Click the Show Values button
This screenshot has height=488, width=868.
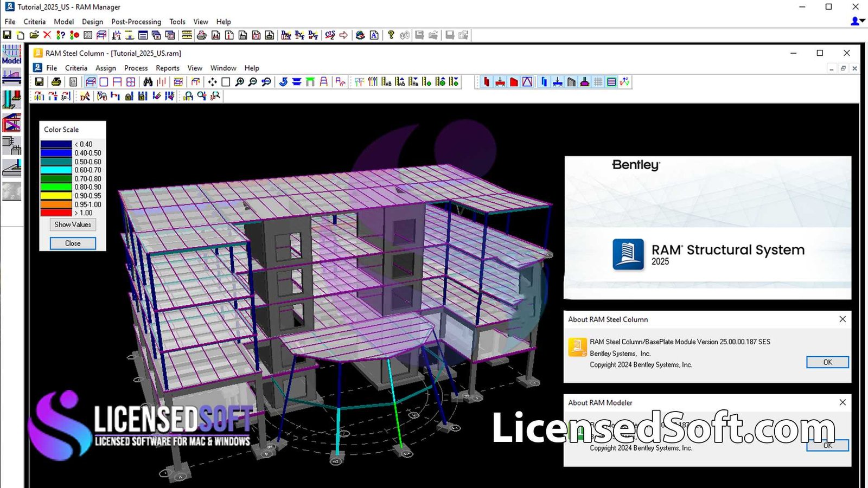pyautogui.click(x=73, y=224)
